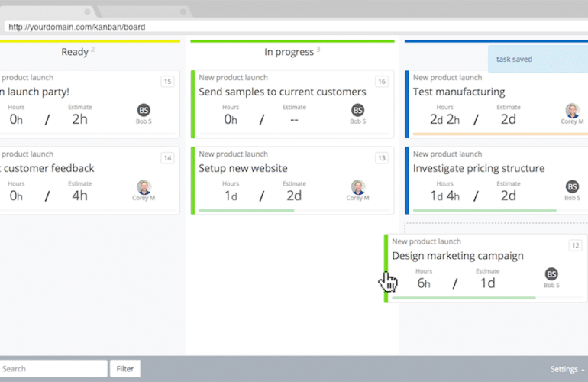Click 2d 2h hours on Test manufacturing card
This screenshot has height=382, width=588.
(x=444, y=119)
